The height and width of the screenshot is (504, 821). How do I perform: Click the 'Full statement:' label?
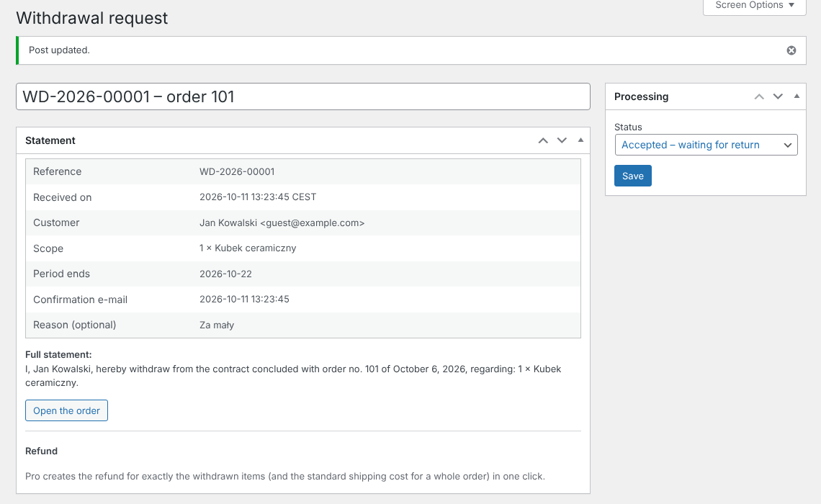(x=58, y=354)
